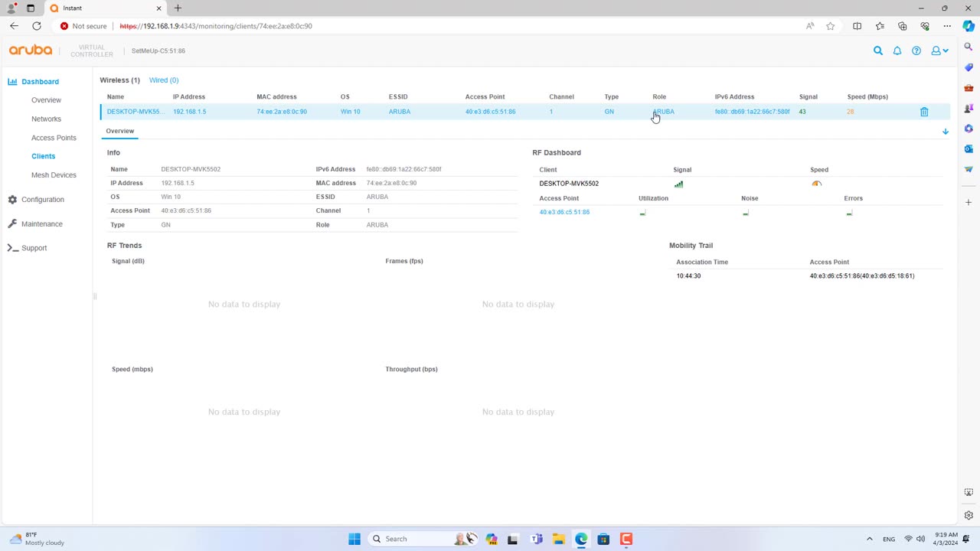The height and width of the screenshot is (551, 980).
Task: Switch to Wireless (1) tab
Action: (119, 80)
